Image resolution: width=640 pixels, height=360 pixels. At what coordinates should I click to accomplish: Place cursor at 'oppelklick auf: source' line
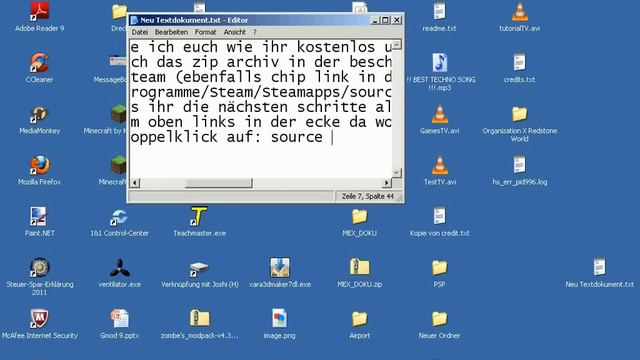click(x=227, y=137)
